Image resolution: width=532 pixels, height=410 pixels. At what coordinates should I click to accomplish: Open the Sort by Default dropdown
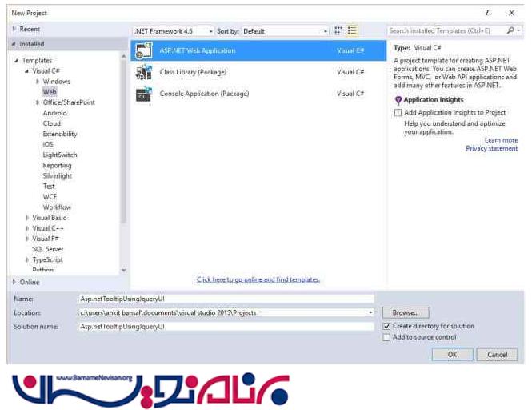[x=285, y=31]
